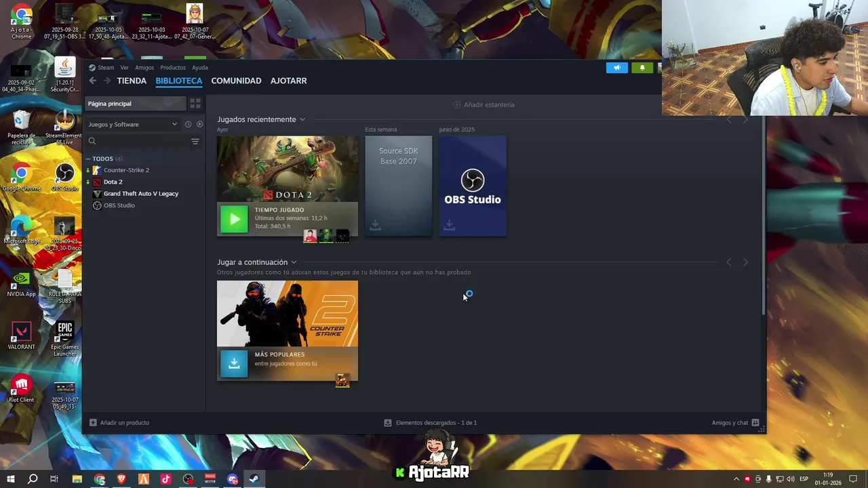Open File Explorer from the taskbar
This screenshot has width=868, height=488.
(x=77, y=479)
